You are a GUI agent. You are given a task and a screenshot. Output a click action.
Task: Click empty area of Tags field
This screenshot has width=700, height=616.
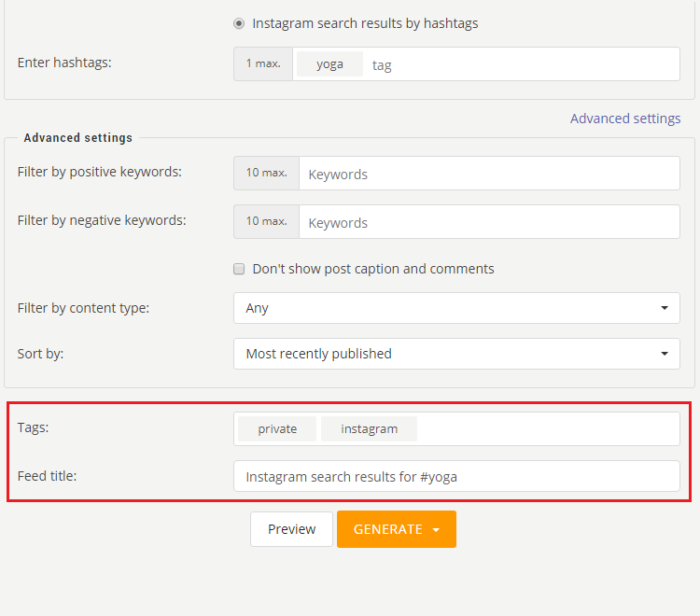coord(548,429)
